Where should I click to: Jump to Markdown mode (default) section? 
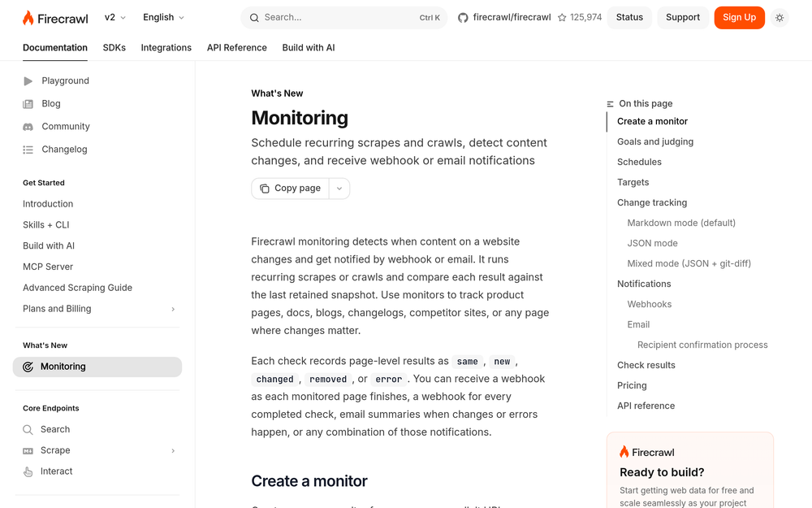[x=681, y=223]
